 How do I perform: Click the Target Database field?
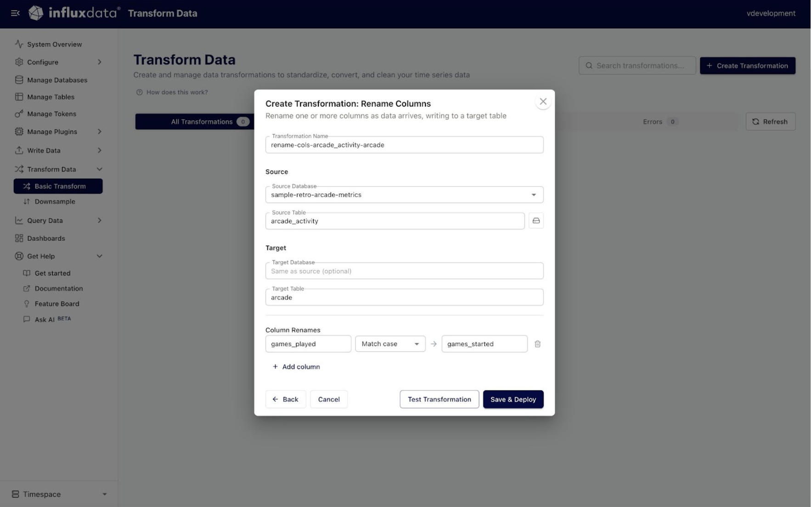tap(404, 271)
